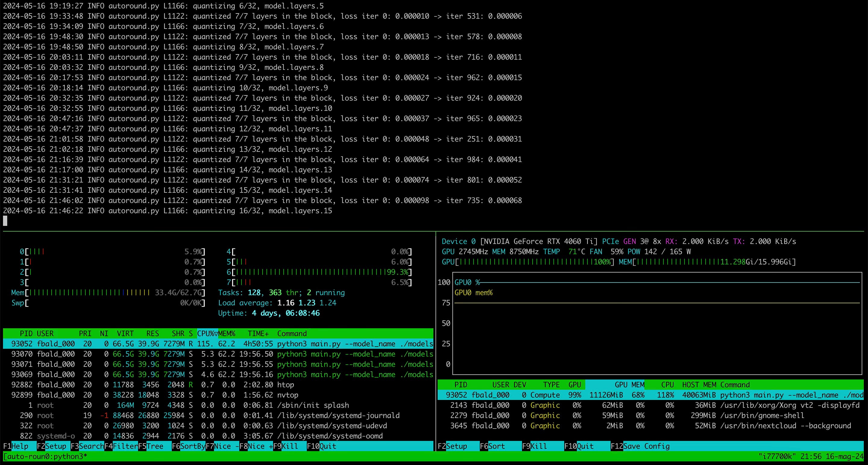Click CPU core 0 usage meter
868x465 pixels.
coord(112,251)
